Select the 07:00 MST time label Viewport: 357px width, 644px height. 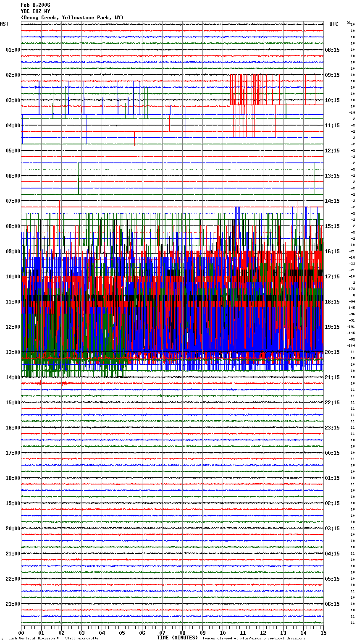click(x=13, y=201)
